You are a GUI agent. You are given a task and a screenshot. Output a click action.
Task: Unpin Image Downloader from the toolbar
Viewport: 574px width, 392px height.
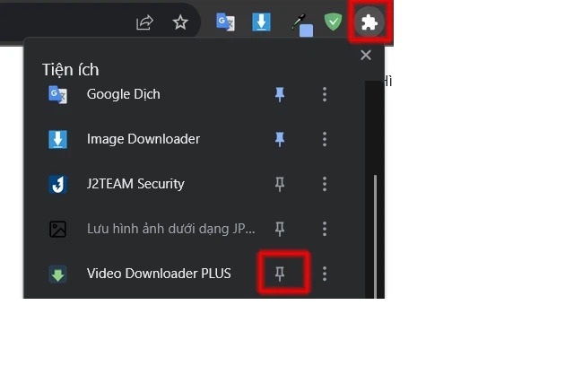coord(280,139)
